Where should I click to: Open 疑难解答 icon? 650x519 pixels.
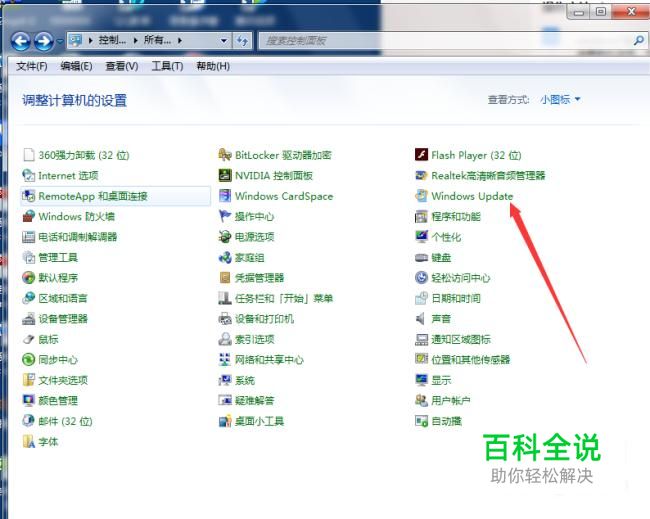225,400
